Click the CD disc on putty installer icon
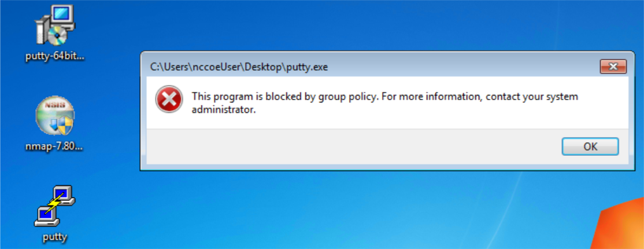The width and height of the screenshot is (644, 249). [57, 36]
